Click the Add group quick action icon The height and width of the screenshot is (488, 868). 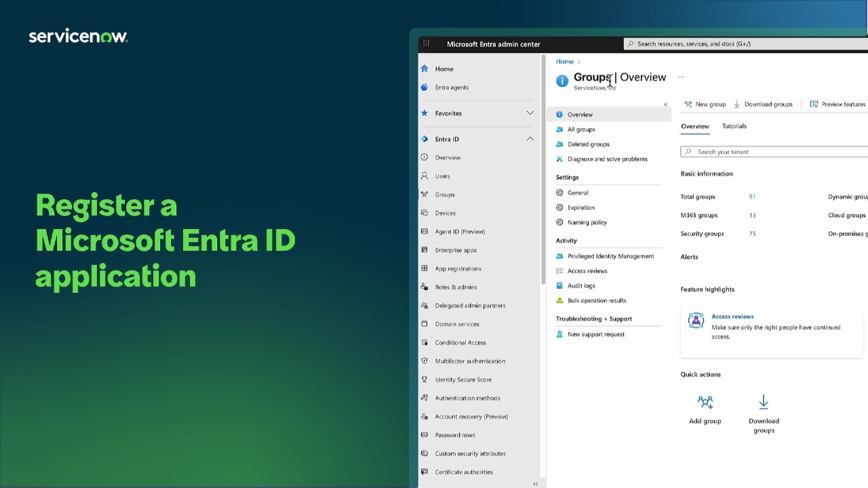(x=705, y=402)
